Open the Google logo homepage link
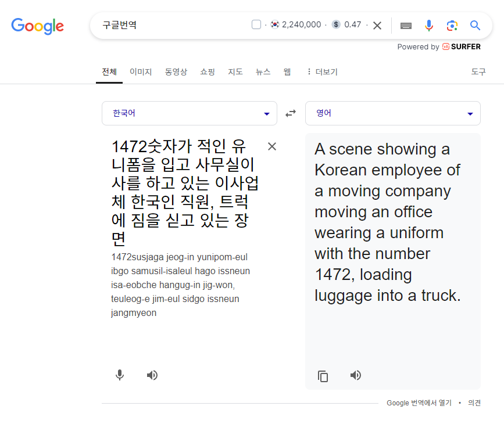504x424 pixels. (x=38, y=26)
